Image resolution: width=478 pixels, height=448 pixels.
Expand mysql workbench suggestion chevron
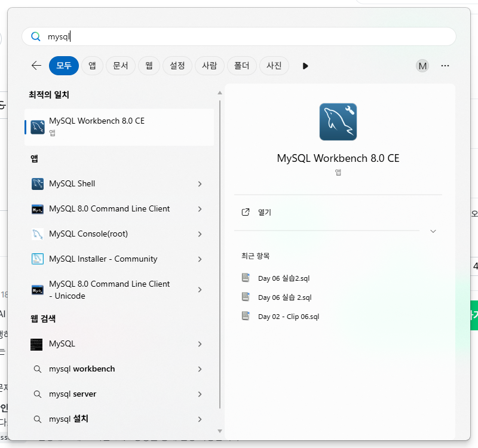pyautogui.click(x=200, y=369)
